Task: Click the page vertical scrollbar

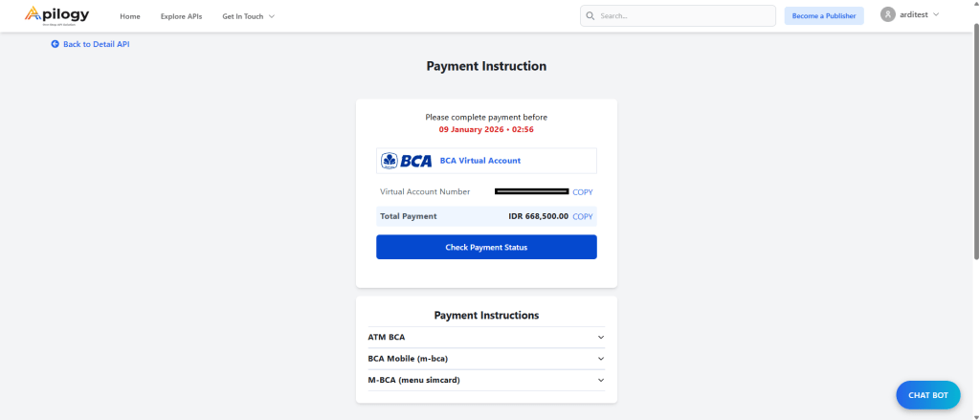Action: pos(975,144)
